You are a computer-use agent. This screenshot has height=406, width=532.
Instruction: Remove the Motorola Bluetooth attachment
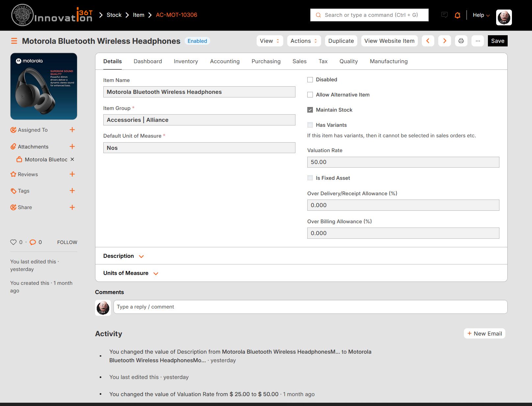[72, 159]
